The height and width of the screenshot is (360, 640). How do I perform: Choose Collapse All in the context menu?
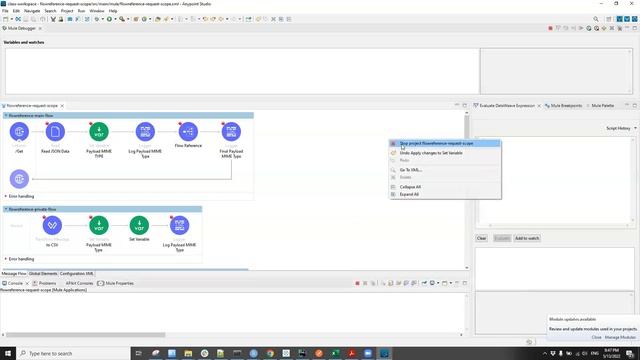[x=445, y=187]
